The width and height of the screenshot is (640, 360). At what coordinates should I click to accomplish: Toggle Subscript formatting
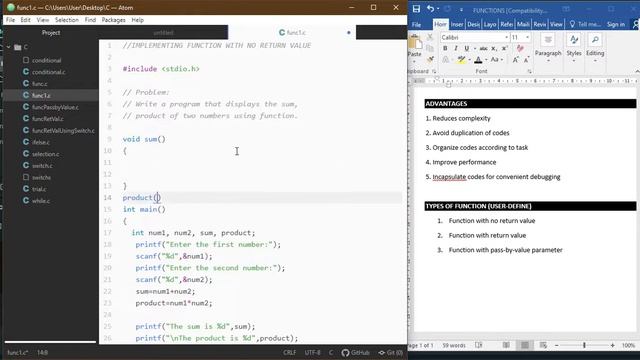(x=494, y=49)
